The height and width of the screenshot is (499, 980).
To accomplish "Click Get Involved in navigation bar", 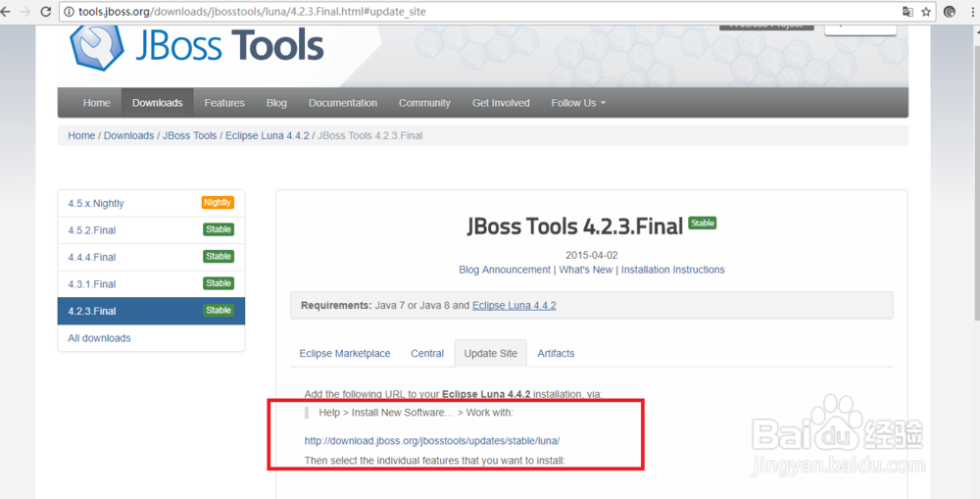I will [501, 103].
